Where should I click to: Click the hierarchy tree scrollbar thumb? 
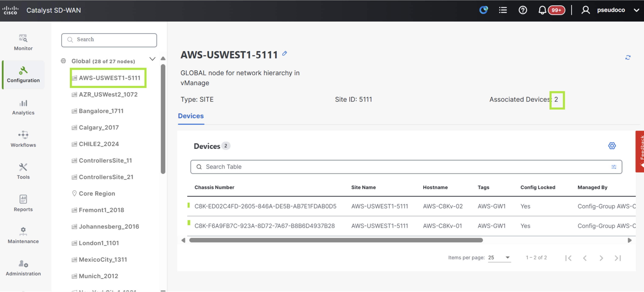pyautogui.click(x=163, y=119)
